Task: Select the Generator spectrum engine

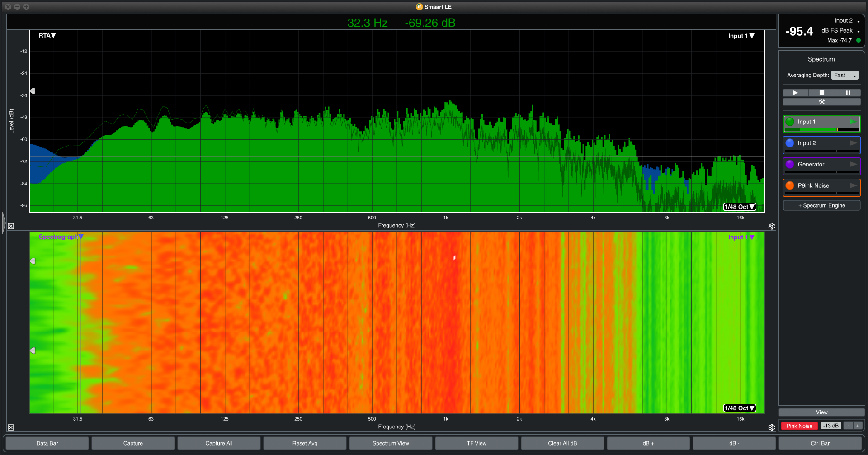Action: [821, 166]
